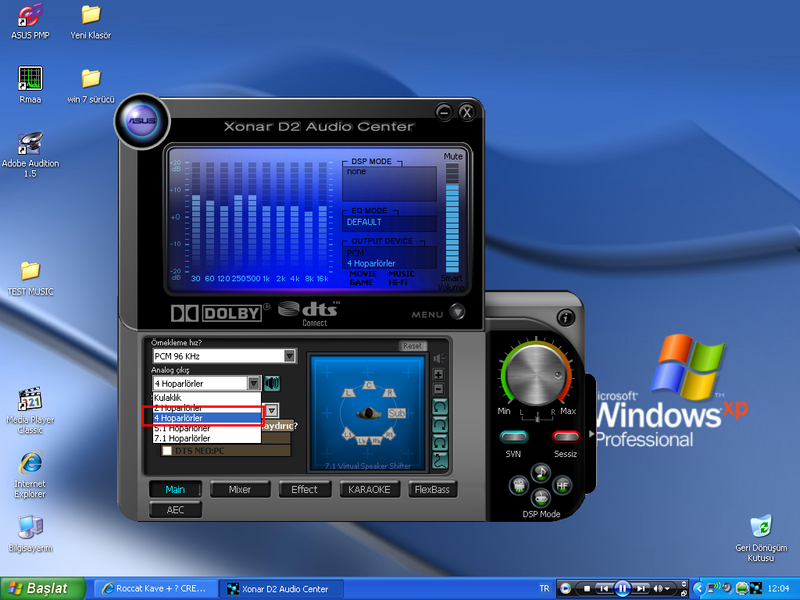
Task: Click the first rotate arrow icon
Action: (440, 407)
